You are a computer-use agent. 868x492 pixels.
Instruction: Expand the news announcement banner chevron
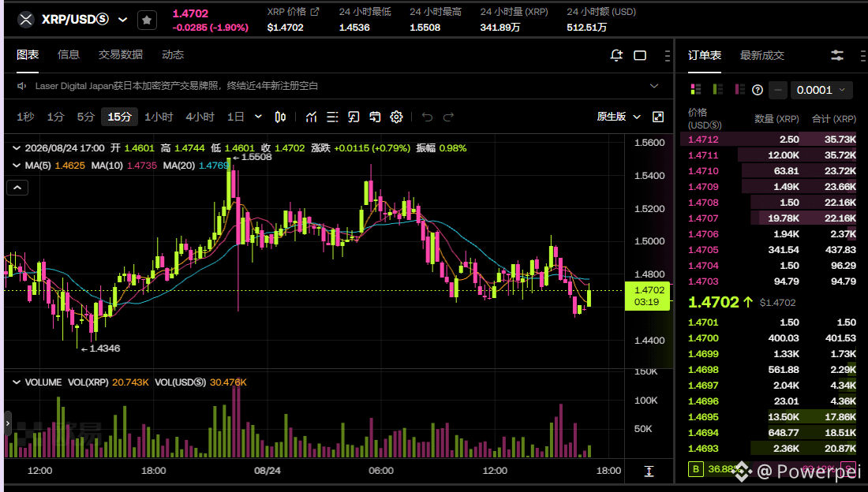point(654,86)
